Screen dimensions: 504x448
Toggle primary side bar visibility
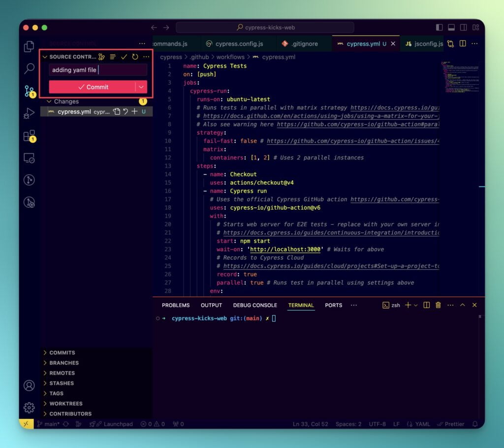pos(439,28)
